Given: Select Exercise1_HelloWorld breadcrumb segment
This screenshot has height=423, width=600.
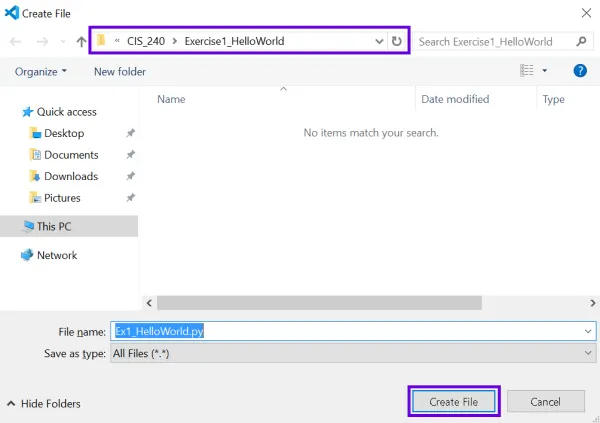Looking at the screenshot, I should pos(234,41).
